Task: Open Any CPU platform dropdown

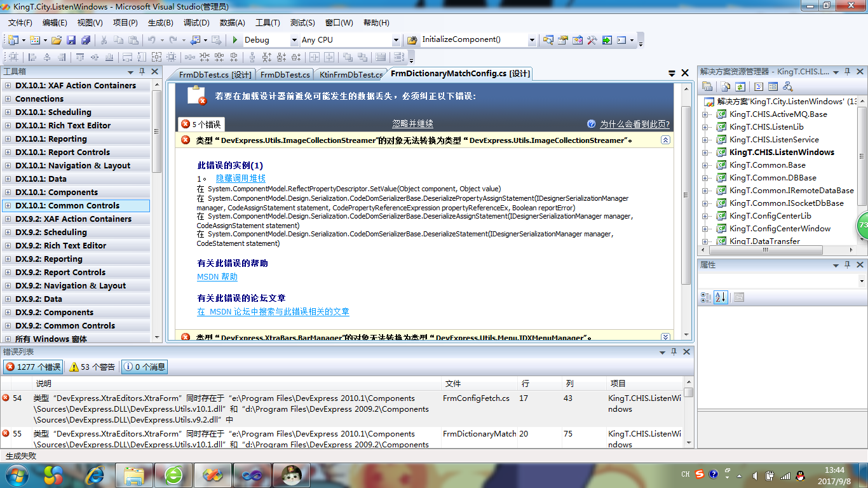Action: (396, 40)
